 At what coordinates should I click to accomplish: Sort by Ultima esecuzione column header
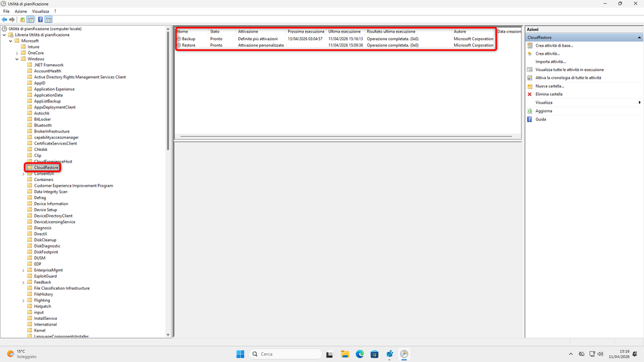(345, 31)
